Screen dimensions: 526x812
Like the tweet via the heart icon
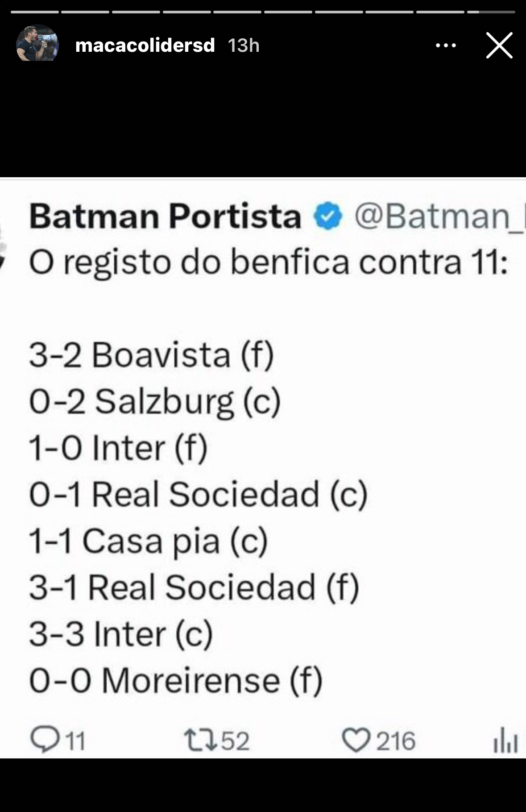pyautogui.click(x=356, y=740)
